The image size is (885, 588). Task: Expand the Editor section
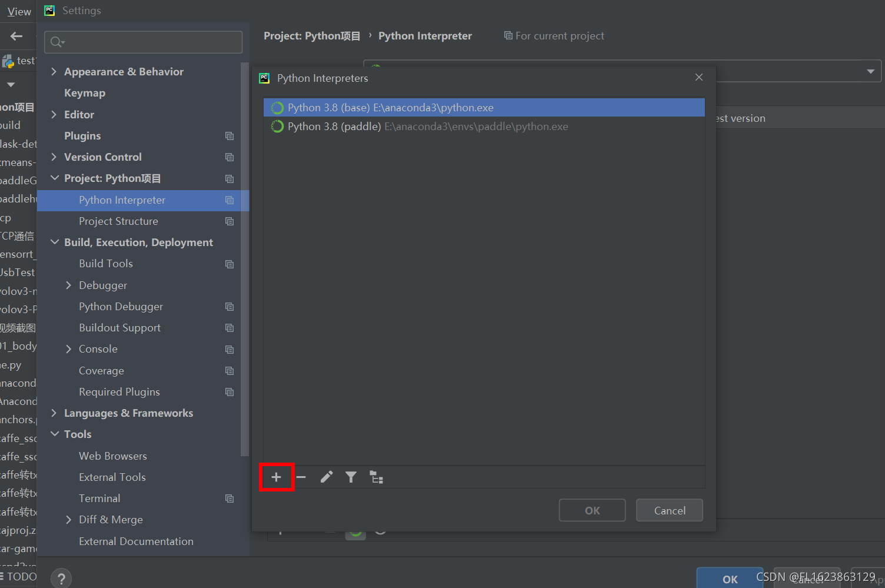point(54,115)
